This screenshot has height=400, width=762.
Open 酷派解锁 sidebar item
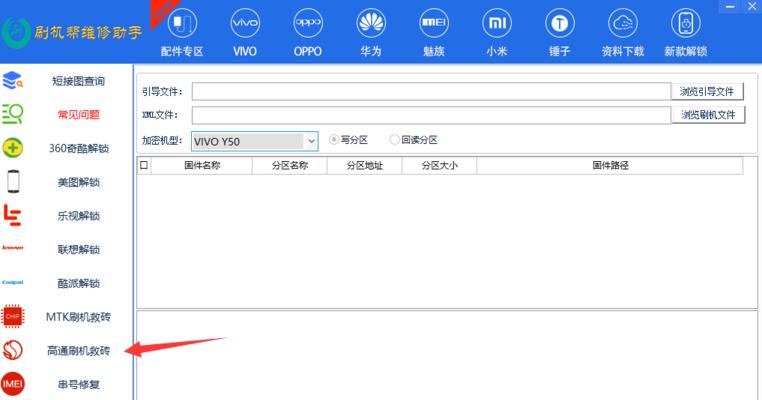79,283
